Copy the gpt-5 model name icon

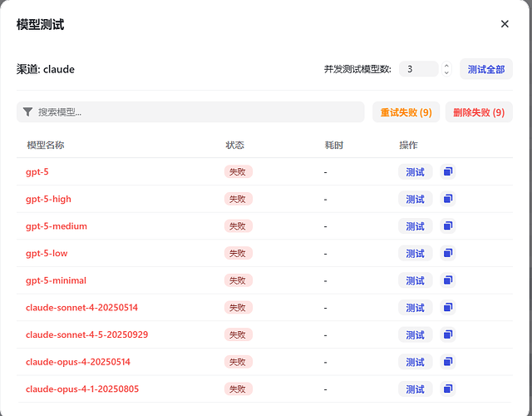tap(448, 171)
